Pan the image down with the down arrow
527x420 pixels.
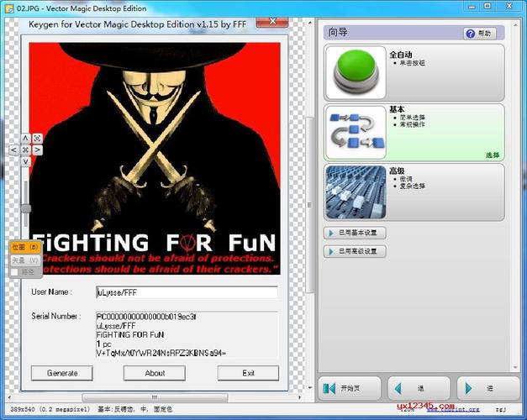point(25,161)
